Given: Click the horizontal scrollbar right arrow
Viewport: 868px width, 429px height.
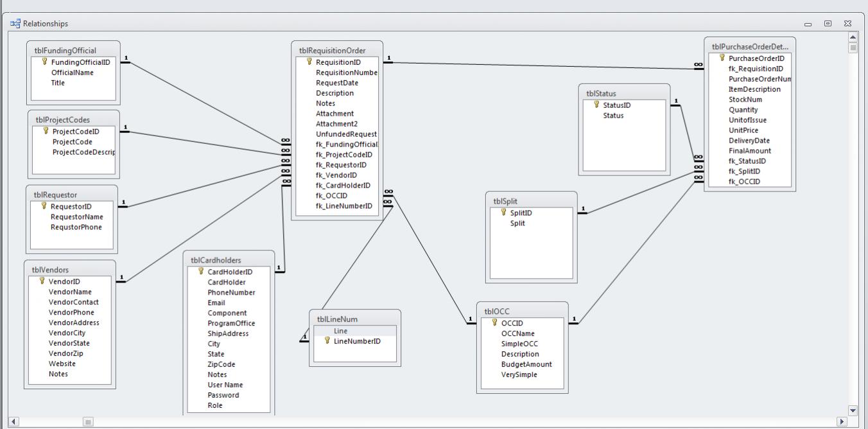Looking at the screenshot, I should pyautogui.click(x=842, y=421).
